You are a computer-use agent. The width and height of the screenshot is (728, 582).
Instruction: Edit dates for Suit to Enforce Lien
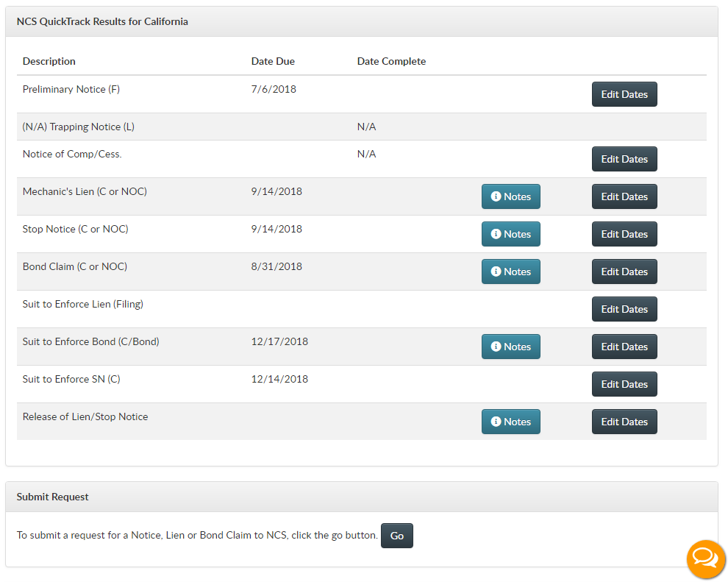tap(624, 309)
